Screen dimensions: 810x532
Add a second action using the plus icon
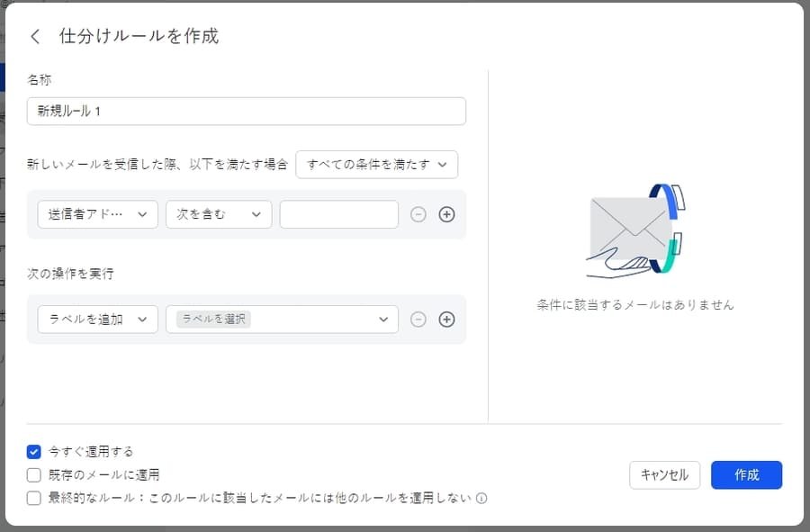pyautogui.click(x=447, y=319)
